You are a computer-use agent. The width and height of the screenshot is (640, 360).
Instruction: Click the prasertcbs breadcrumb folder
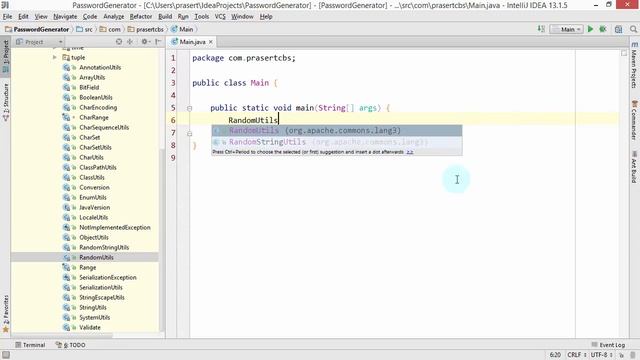[146, 29]
